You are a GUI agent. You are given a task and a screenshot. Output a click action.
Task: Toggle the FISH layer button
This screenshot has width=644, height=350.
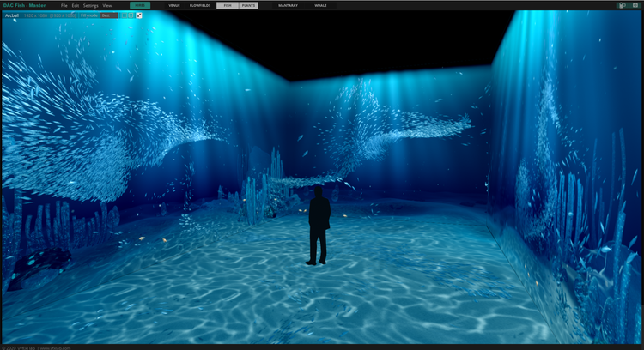click(x=228, y=5)
